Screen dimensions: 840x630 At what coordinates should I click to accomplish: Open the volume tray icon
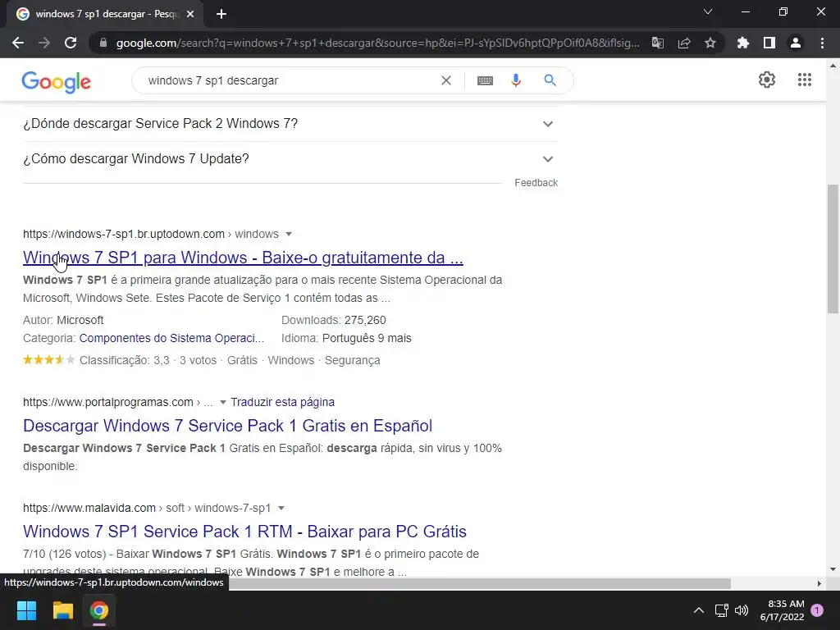click(742, 610)
